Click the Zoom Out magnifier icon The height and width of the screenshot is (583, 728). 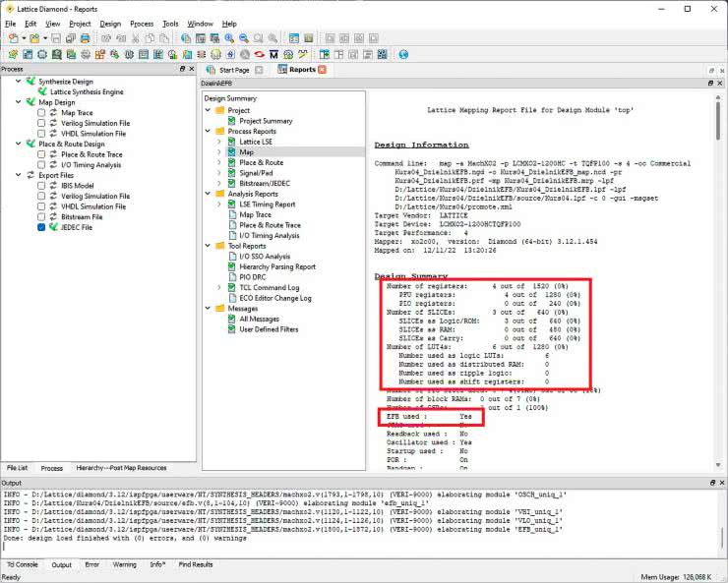pyautogui.click(x=244, y=37)
